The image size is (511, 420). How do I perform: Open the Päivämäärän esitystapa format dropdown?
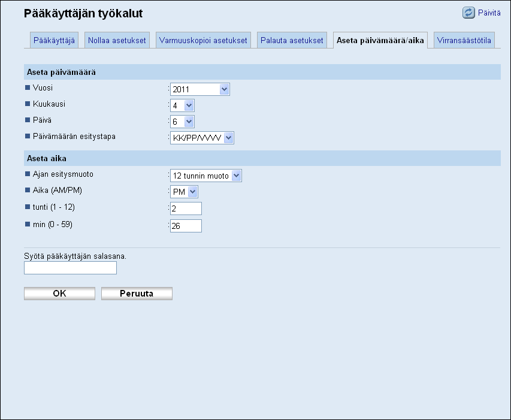(202, 138)
